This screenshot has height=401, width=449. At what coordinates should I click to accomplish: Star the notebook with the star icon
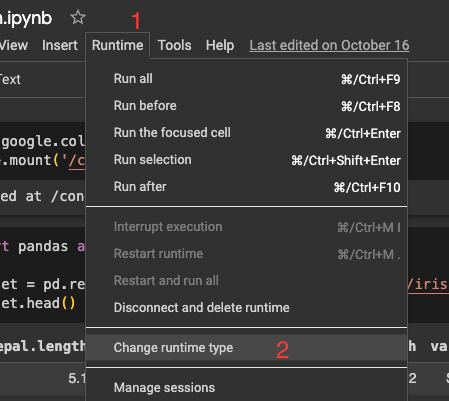coord(78,17)
